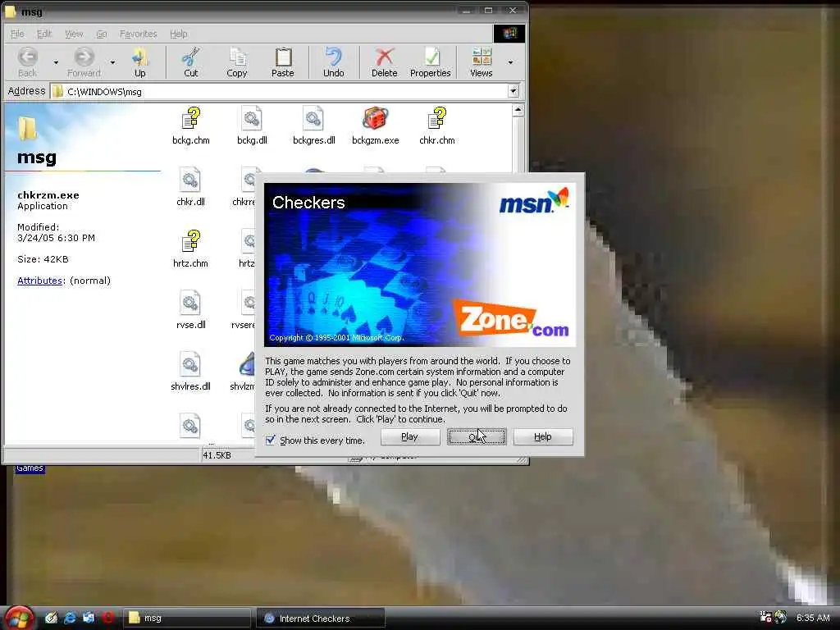840x630 pixels.
Task: Click the Views toolbar icon
Action: click(481, 57)
